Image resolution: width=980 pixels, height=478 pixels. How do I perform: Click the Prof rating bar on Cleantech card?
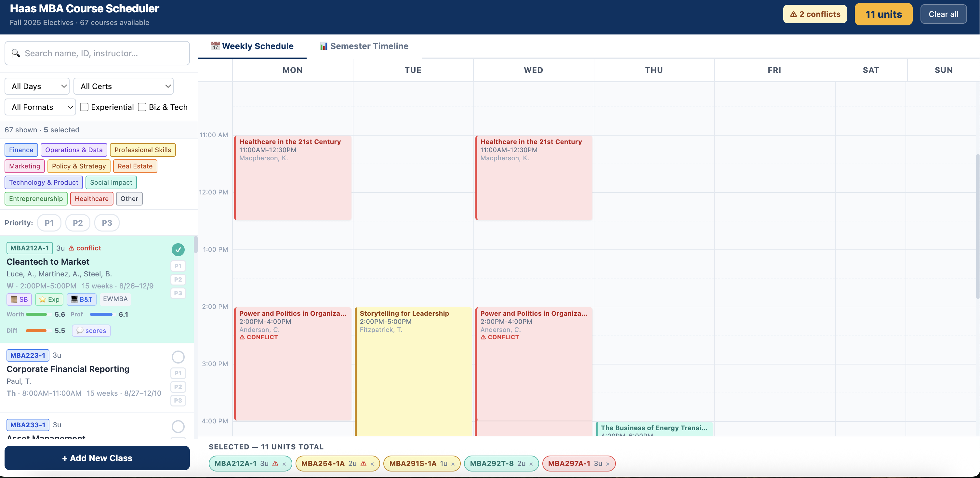[102, 315]
